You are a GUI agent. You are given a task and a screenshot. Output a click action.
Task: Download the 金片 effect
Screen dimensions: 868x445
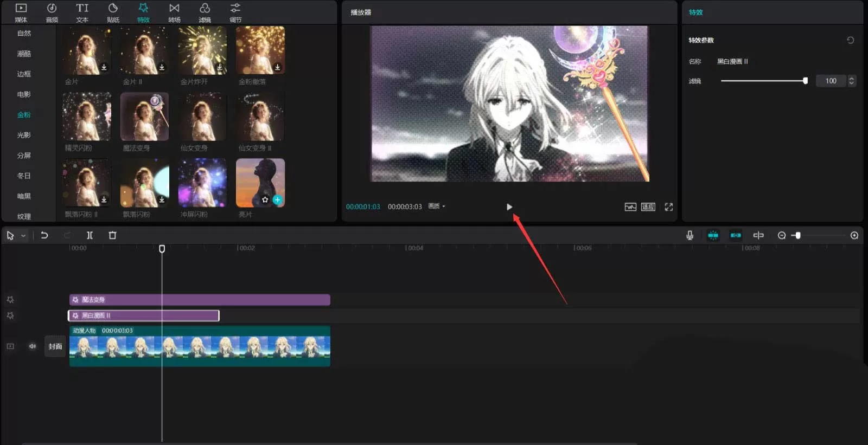[x=104, y=67]
